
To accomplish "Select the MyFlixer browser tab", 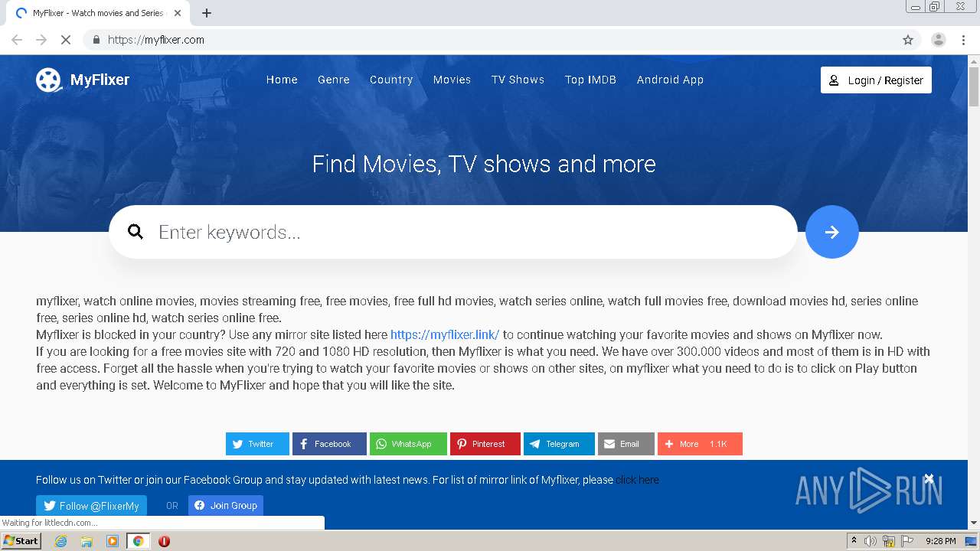I will 98,13.
